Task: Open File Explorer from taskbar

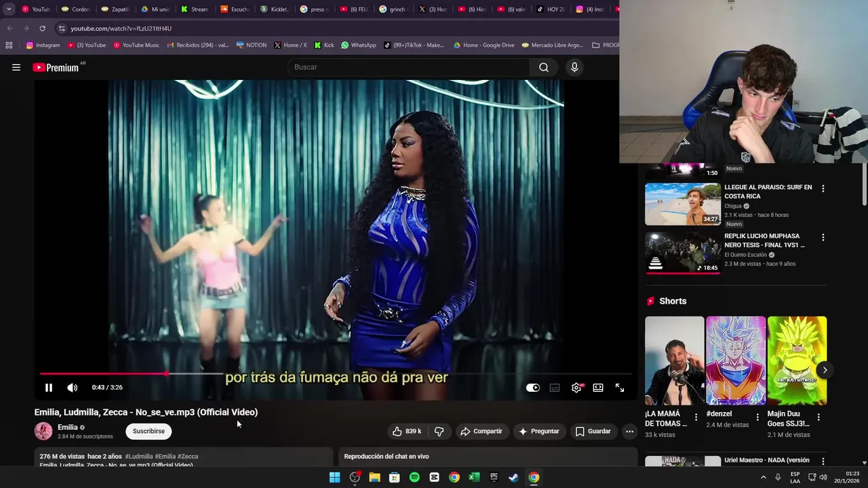Action: tap(374, 477)
